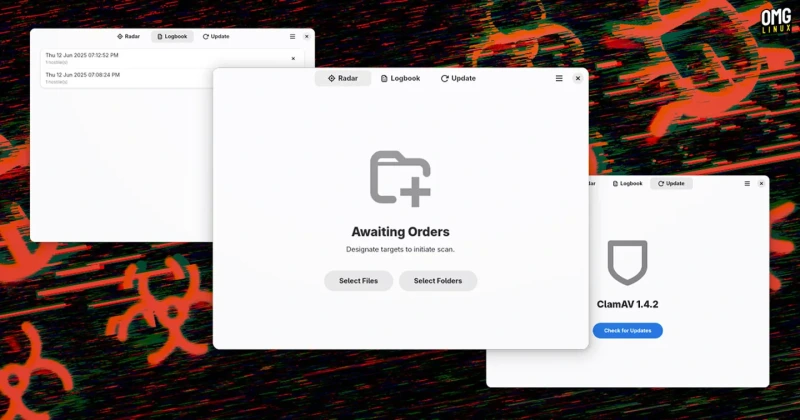
Task: Open the Update tab in the center window
Action: 458,78
